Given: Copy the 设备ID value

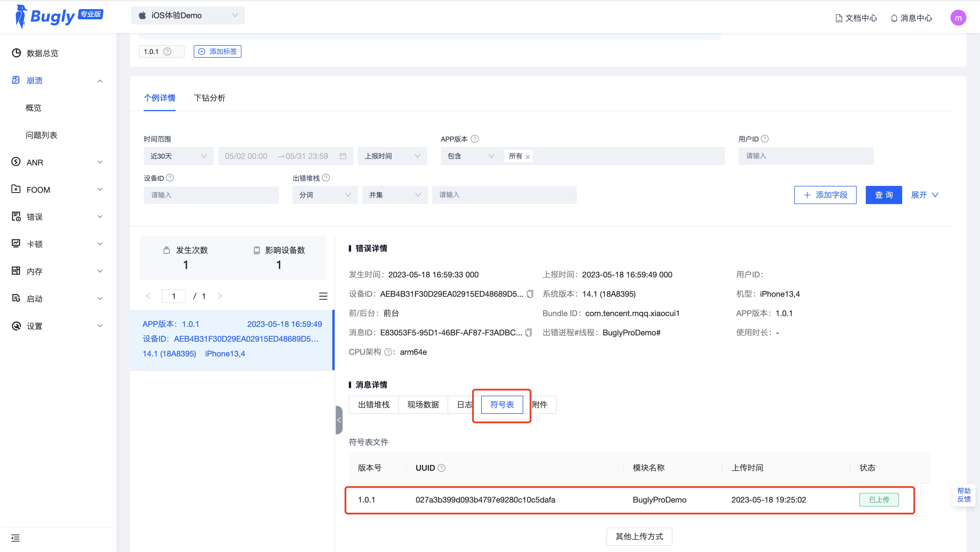Looking at the screenshot, I should click(530, 294).
